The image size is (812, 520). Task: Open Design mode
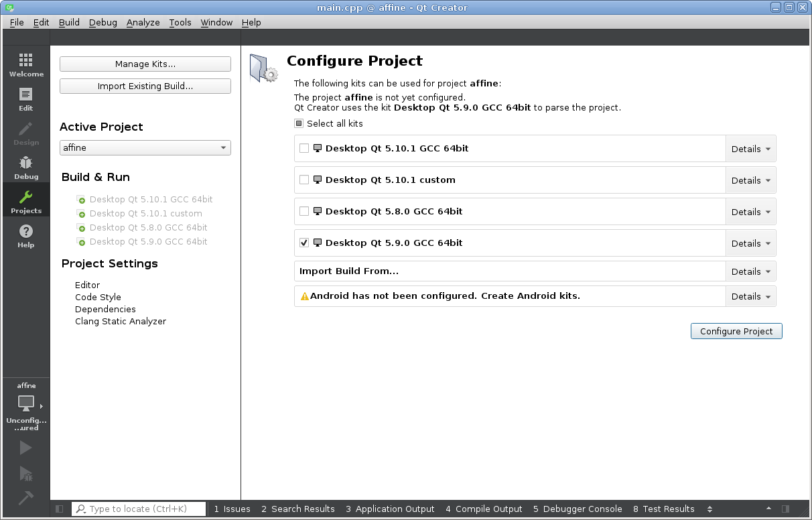coord(26,133)
